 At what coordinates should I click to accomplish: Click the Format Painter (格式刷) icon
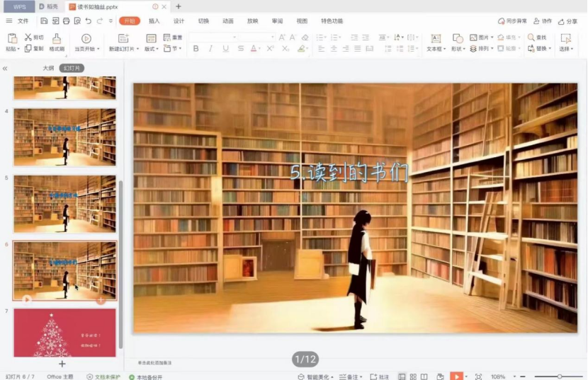[x=57, y=38]
